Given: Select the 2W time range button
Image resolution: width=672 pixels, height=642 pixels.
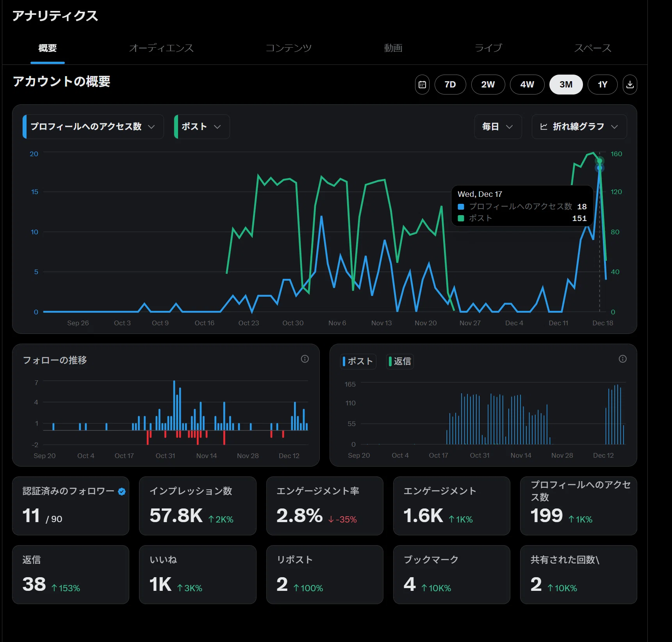Looking at the screenshot, I should 488,84.
